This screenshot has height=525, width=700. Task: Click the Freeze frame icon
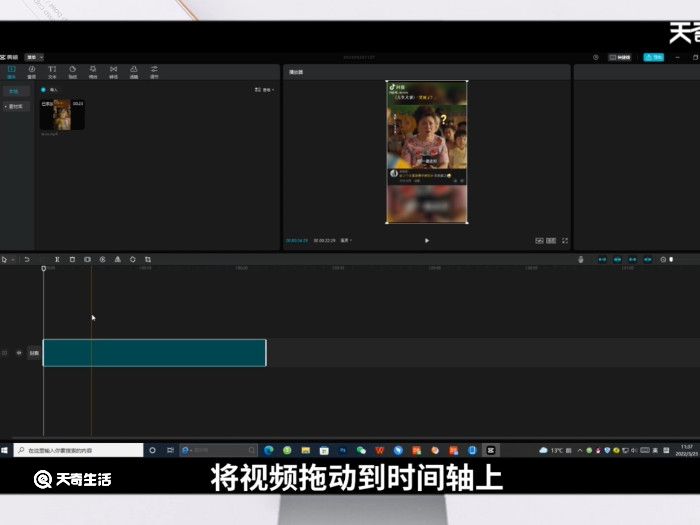pyautogui.click(x=88, y=259)
